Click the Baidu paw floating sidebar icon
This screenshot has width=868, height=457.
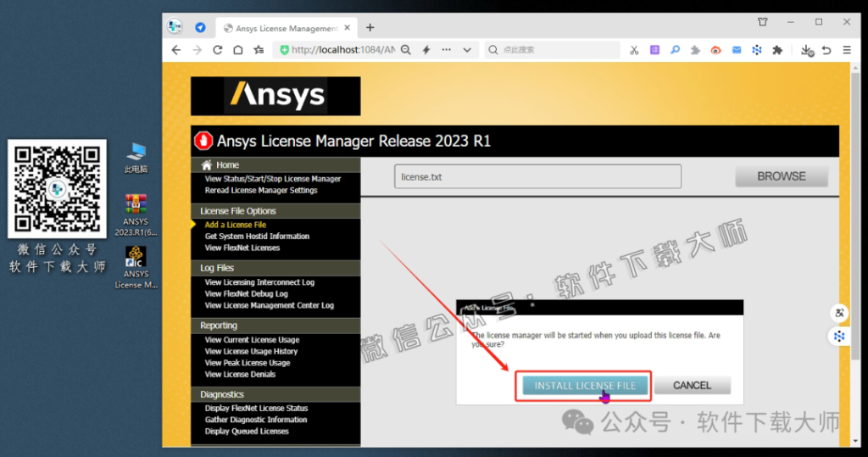coord(839,337)
